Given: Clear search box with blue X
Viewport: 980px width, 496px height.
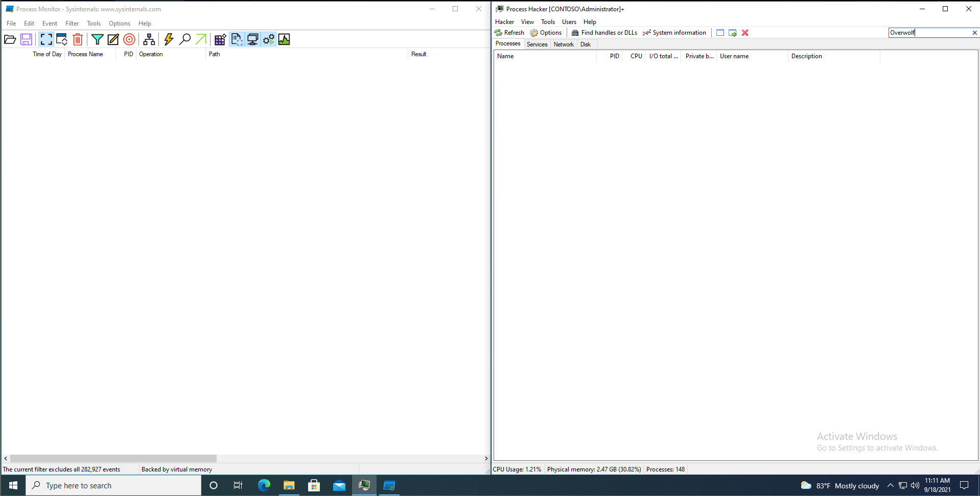Looking at the screenshot, I should (x=974, y=33).
